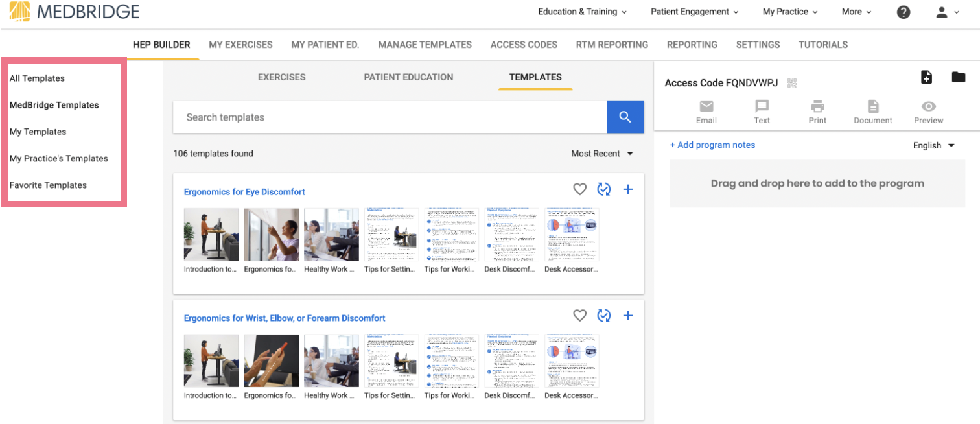
Task: Open the English language dropdown
Action: [934, 145]
